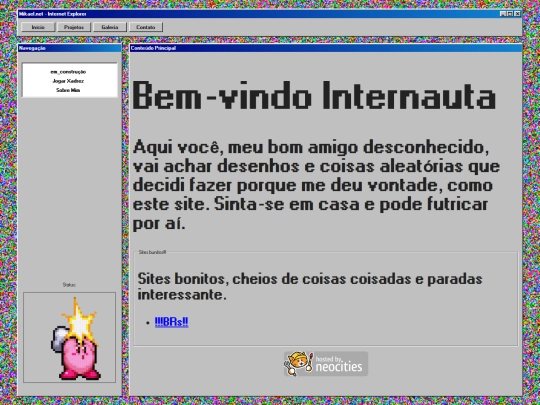Click the Status: label above Kirby
Screen dimensions: 540x405
coord(69,285)
